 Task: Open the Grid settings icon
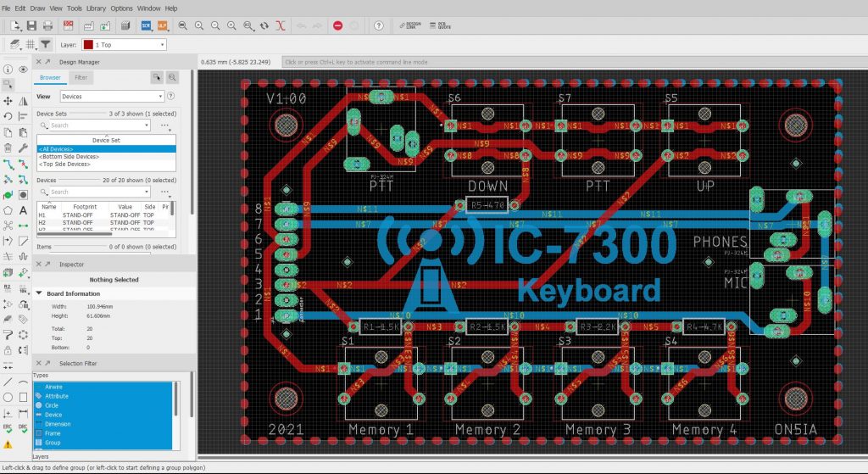coord(31,44)
